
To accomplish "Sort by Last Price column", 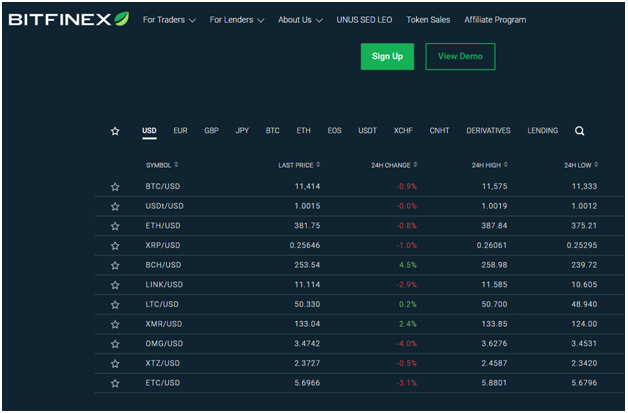I will click(x=299, y=165).
